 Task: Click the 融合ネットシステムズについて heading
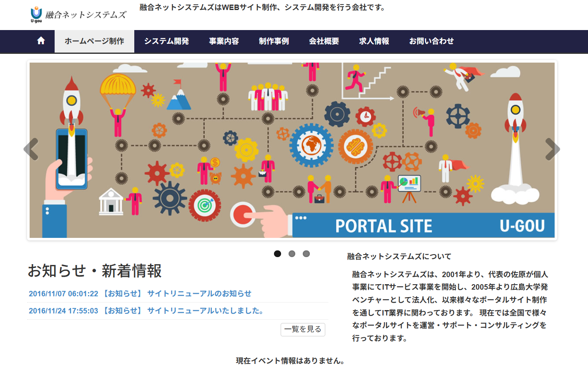399,257
